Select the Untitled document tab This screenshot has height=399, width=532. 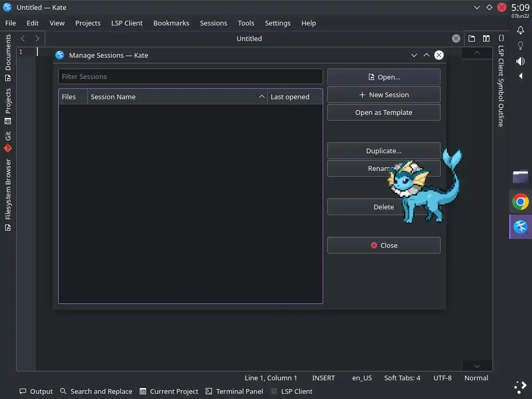(249, 38)
